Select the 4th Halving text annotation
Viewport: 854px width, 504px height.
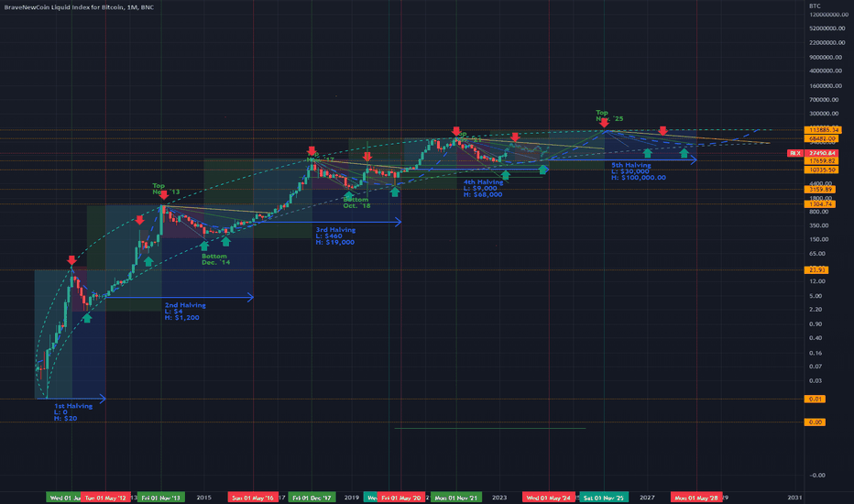[483, 189]
